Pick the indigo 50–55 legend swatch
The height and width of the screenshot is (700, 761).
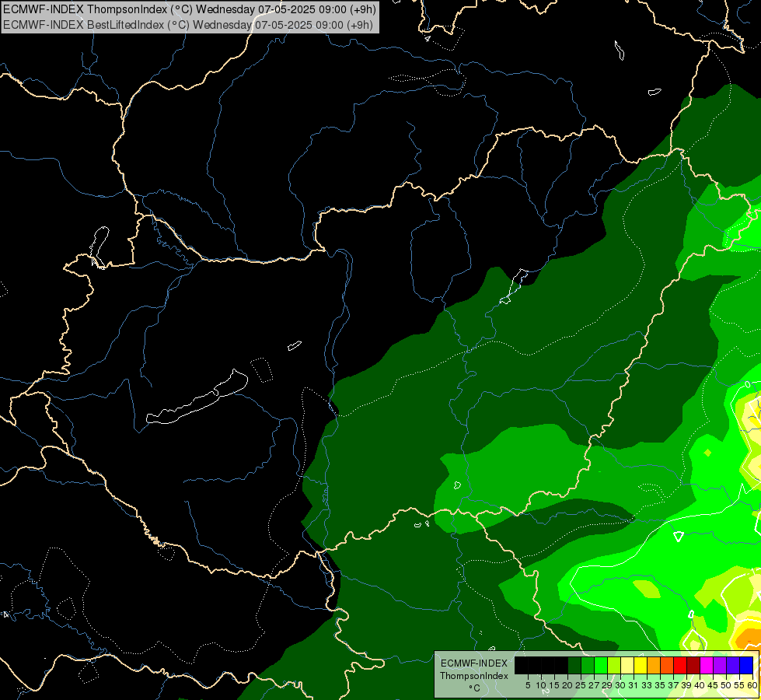pyautogui.click(x=733, y=665)
